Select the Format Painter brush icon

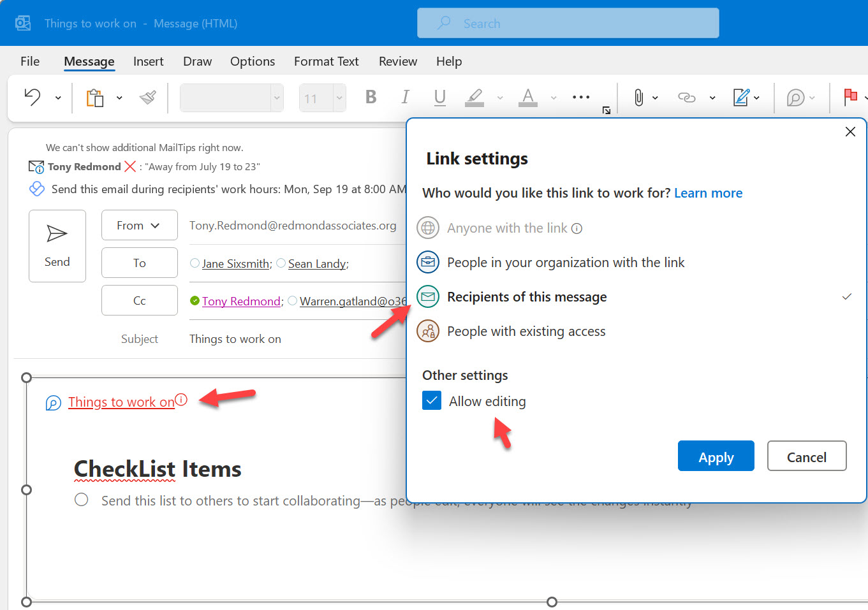pyautogui.click(x=148, y=98)
